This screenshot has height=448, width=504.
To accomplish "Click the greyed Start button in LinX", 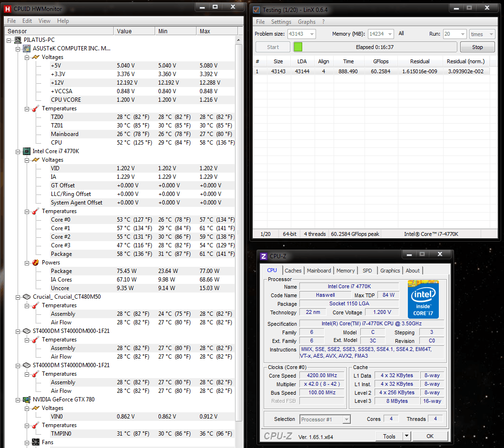I will click(273, 47).
